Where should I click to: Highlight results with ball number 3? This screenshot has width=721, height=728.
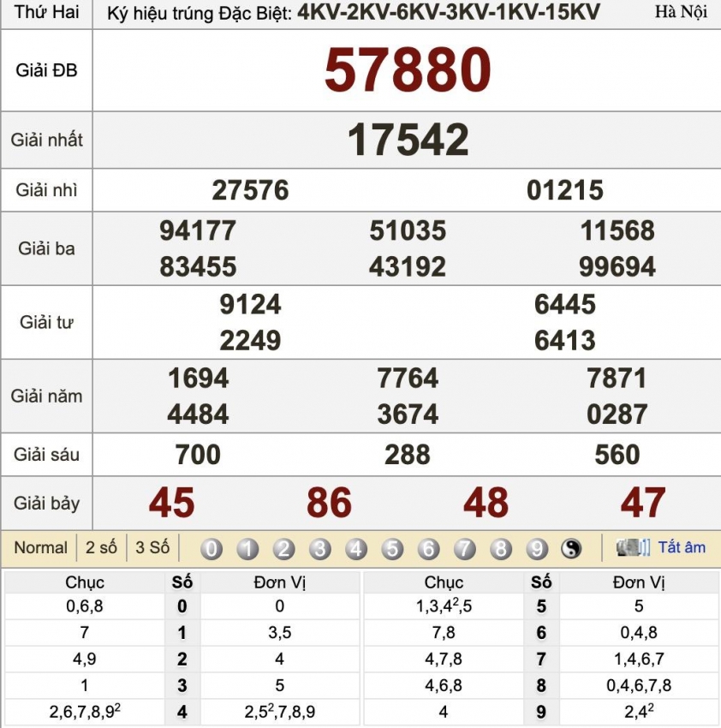[320, 548]
